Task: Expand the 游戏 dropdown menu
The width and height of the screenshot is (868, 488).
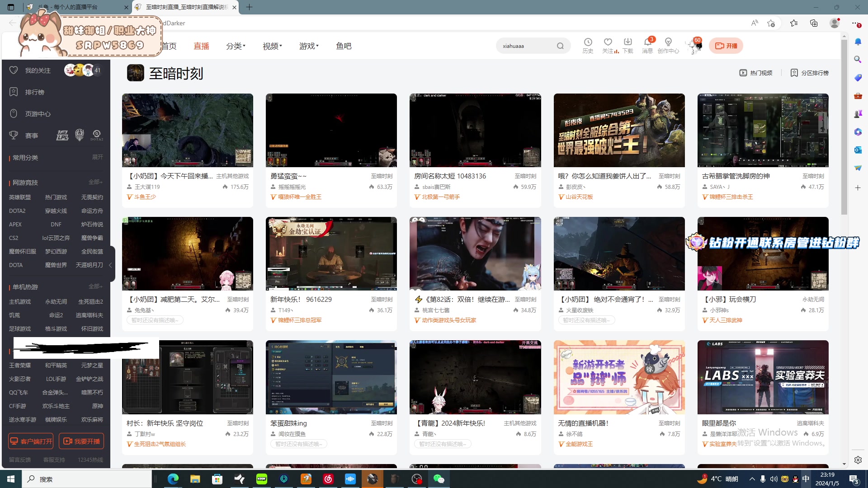Action: coord(309,46)
